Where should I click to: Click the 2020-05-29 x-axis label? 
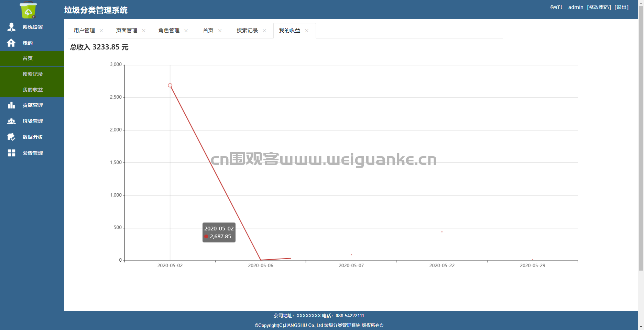(x=533, y=265)
